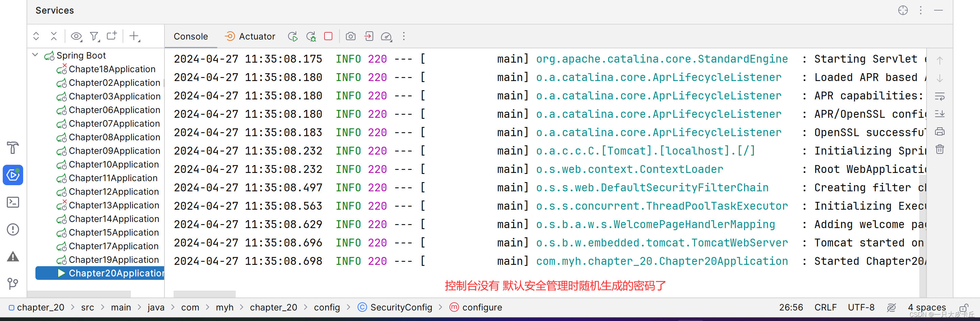Collapse all services tree nodes
This screenshot has height=321, width=980.
54,36
